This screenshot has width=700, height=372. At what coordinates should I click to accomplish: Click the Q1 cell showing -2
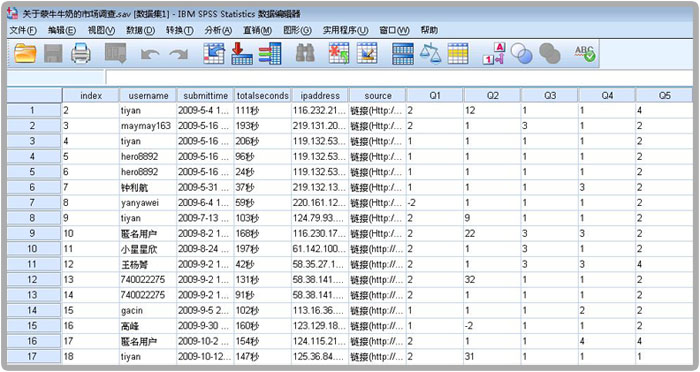coord(435,203)
